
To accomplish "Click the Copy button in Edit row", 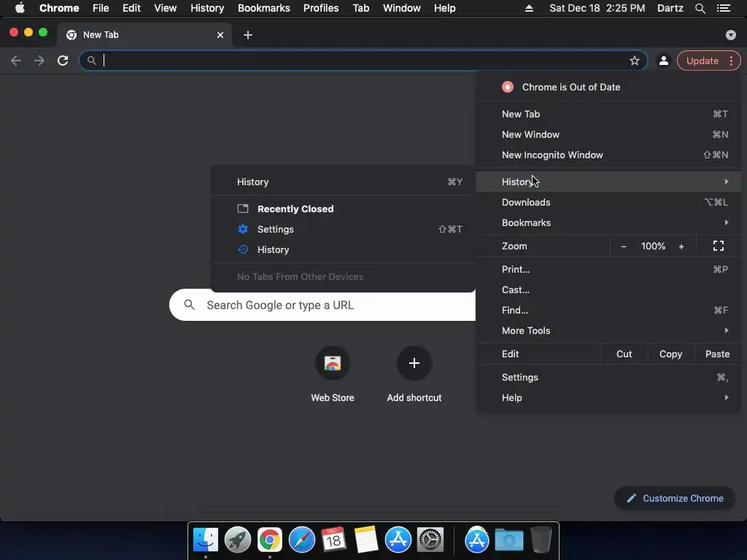I will 670,354.
